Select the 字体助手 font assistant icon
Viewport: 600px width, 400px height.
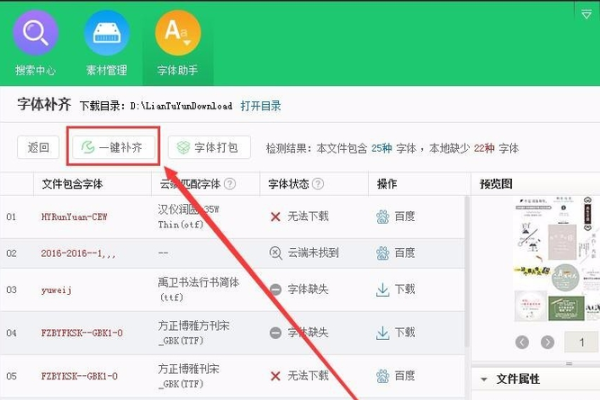coord(178,33)
